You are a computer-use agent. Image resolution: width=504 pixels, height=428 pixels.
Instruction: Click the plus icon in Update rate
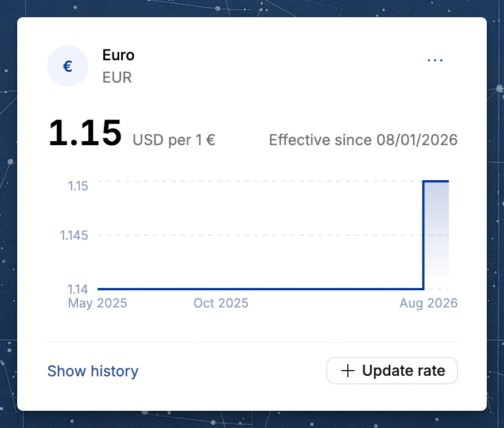(347, 371)
